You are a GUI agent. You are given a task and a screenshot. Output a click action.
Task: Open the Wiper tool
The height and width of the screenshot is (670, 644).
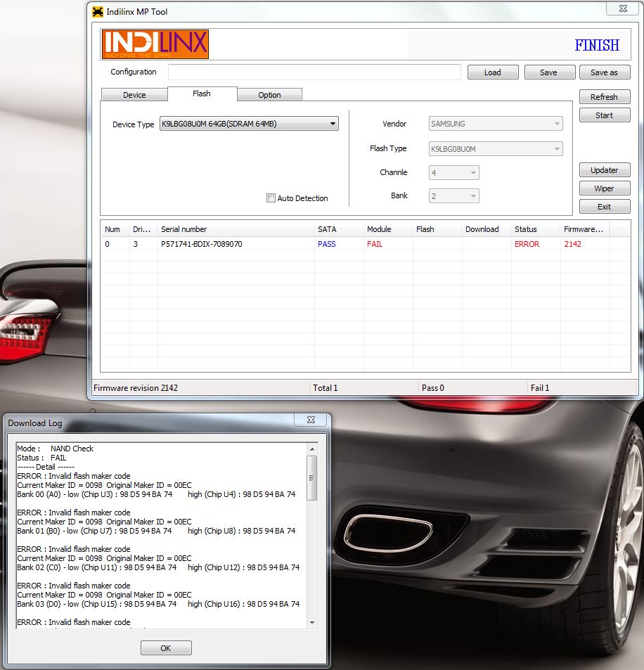[604, 188]
